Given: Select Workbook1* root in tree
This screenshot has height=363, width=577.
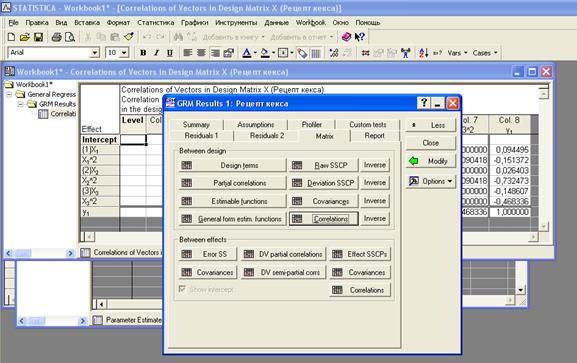Looking at the screenshot, I should click(34, 85).
